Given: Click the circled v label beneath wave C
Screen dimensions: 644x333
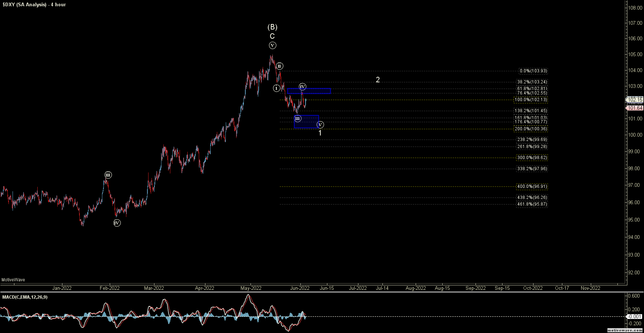Looking at the screenshot, I should click(272, 45).
